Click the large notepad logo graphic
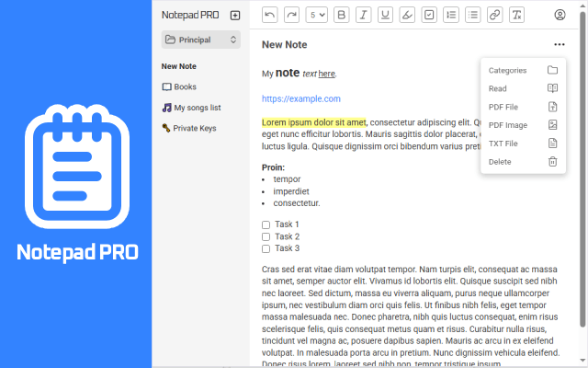 click(77, 167)
